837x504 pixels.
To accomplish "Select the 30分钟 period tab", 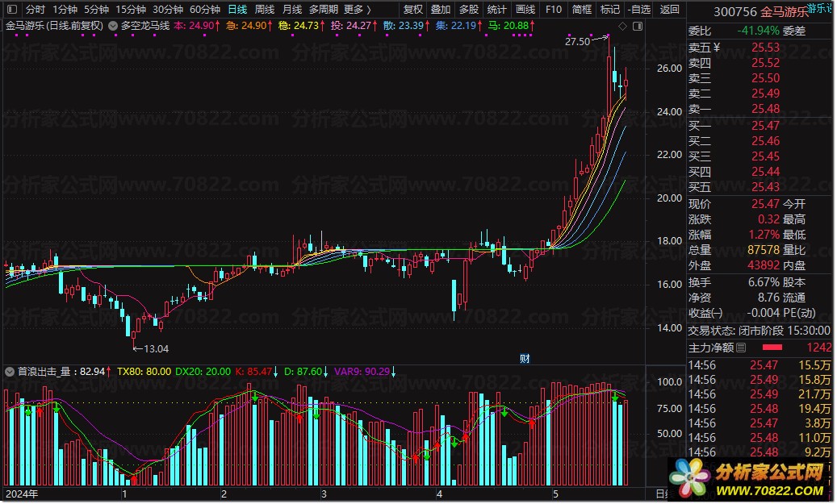I will 168,9.
